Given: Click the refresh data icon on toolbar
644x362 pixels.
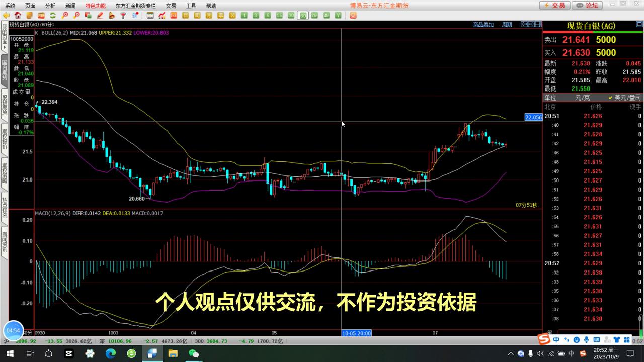Looking at the screenshot, I should pyautogui.click(x=52, y=16).
